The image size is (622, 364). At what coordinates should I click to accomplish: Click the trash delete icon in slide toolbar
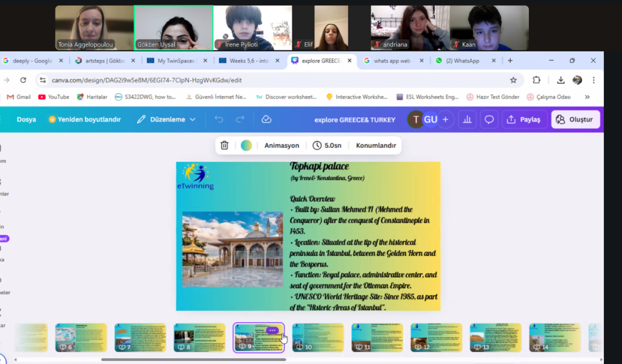click(224, 146)
